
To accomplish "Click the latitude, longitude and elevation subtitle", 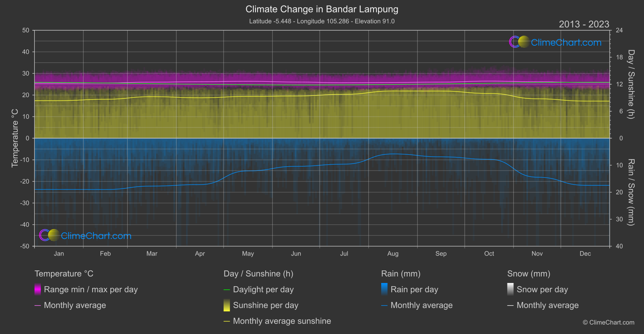I will click(x=322, y=21).
